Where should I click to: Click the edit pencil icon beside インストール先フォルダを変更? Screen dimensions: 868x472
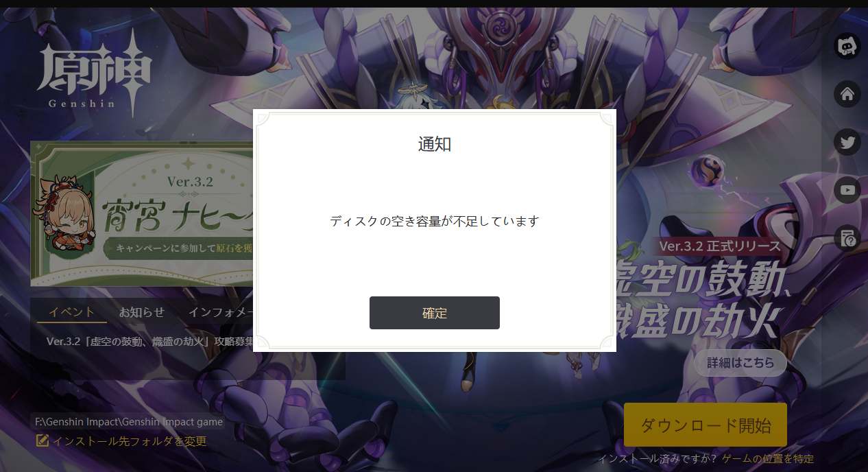click(43, 441)
